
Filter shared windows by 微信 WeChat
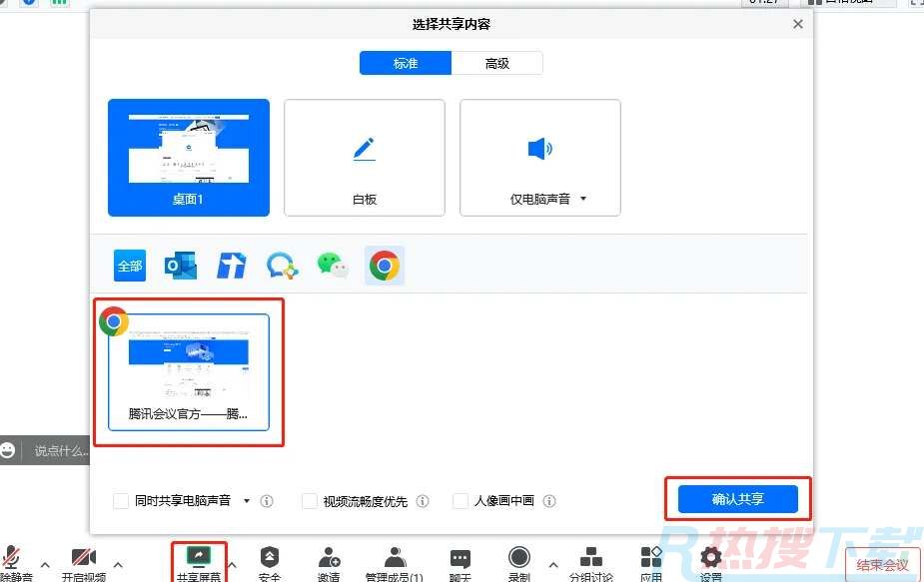[x=333, y=265]
